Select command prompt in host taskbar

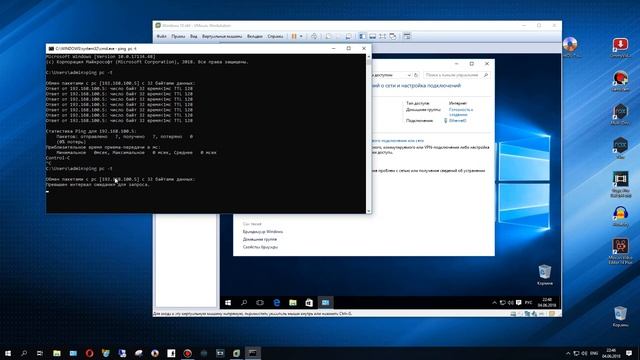pos(253,353)
